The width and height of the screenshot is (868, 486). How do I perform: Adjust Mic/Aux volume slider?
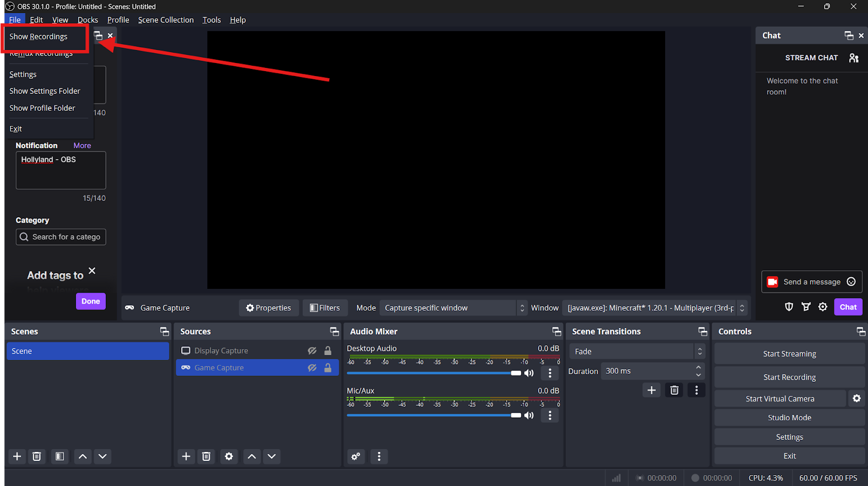point(433,415)
